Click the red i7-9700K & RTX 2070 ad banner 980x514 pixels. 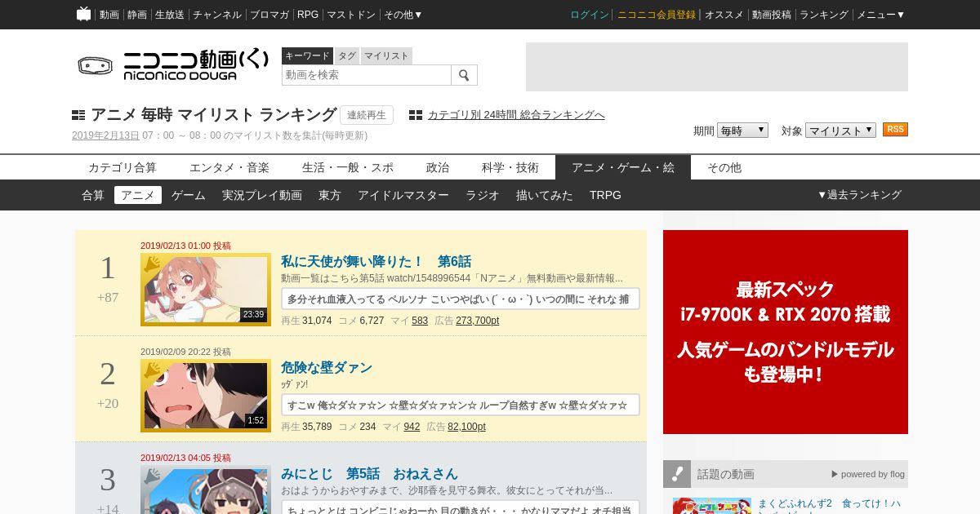pyautogui.click(x=786, y=332)
